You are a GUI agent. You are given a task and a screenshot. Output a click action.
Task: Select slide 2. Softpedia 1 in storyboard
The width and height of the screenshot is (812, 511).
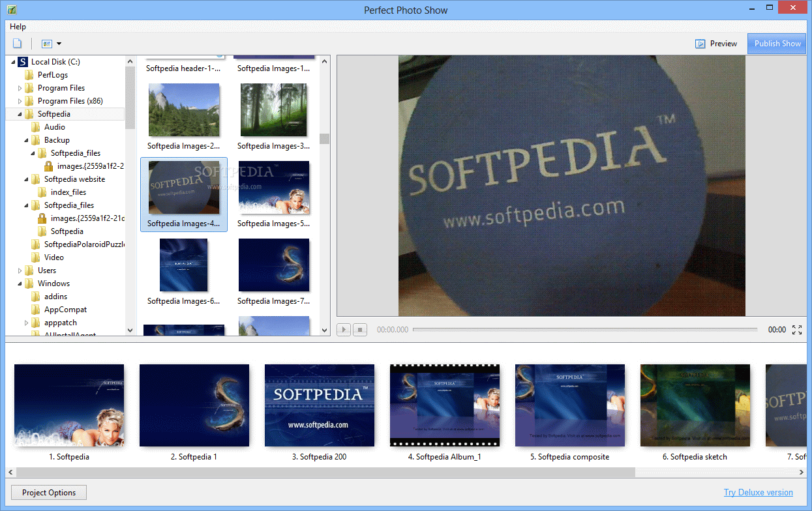[194, 405]
